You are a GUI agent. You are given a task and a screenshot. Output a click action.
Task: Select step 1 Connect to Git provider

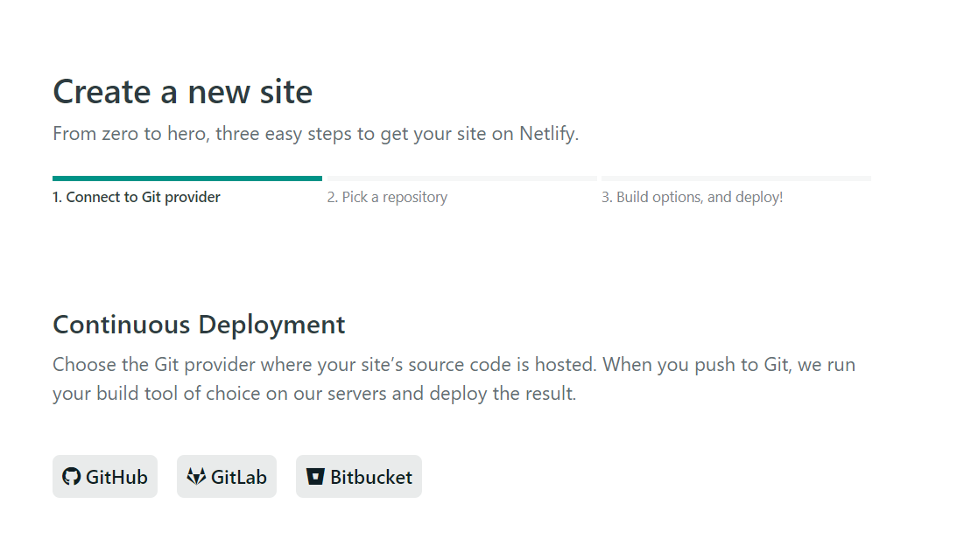tap(136, 197)
